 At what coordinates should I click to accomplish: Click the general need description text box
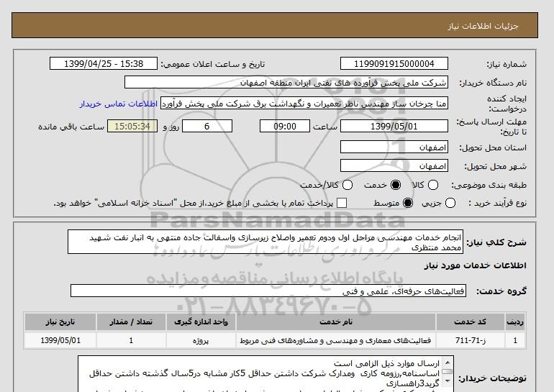[x=265, y=242]
